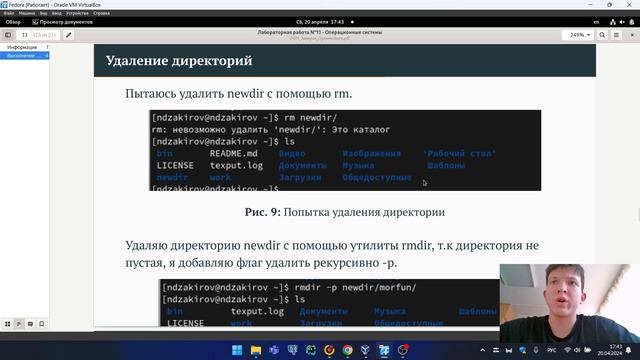The height and width of the screenshot is (360, 640).
Task: Select the highlighted 'Выполнение' outline entry
Action: (x=24, y=55)
